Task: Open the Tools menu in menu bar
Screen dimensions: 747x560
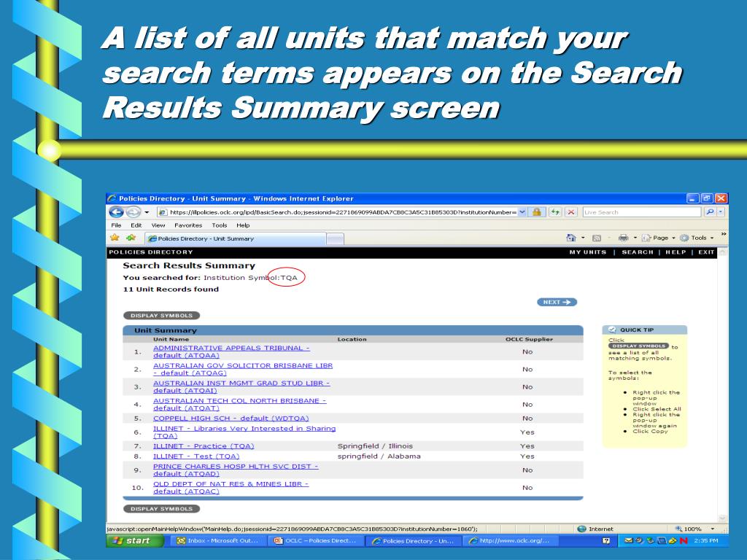Action: point(220,225)
